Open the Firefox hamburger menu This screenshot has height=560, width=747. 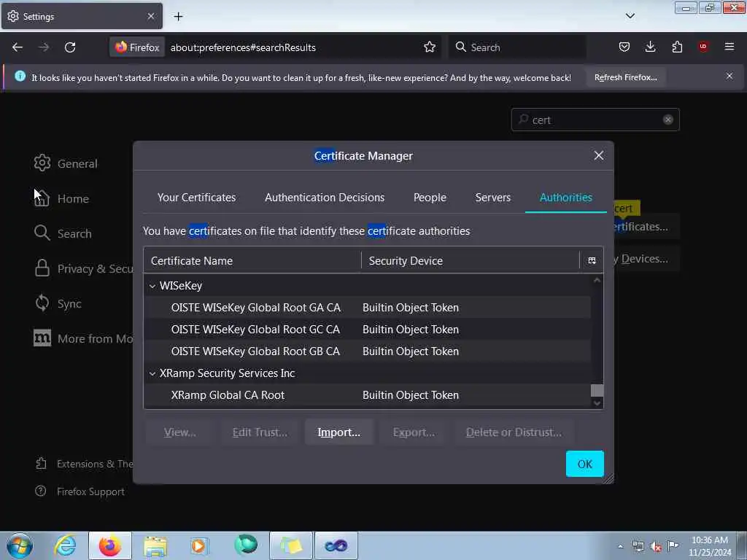tap(729, 47)
